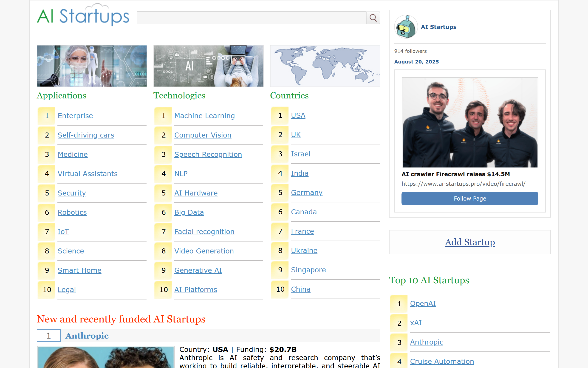This screenshot has height=368, width=588.
Task: Select Germany in the Countries list
Action: [x=307, y=193]
